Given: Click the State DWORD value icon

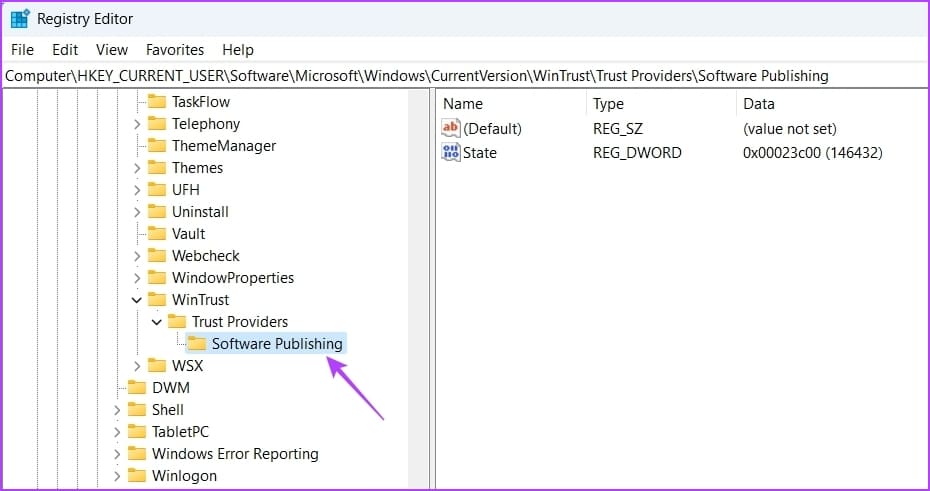Looking at the screenshot, I should coord(451,152).
